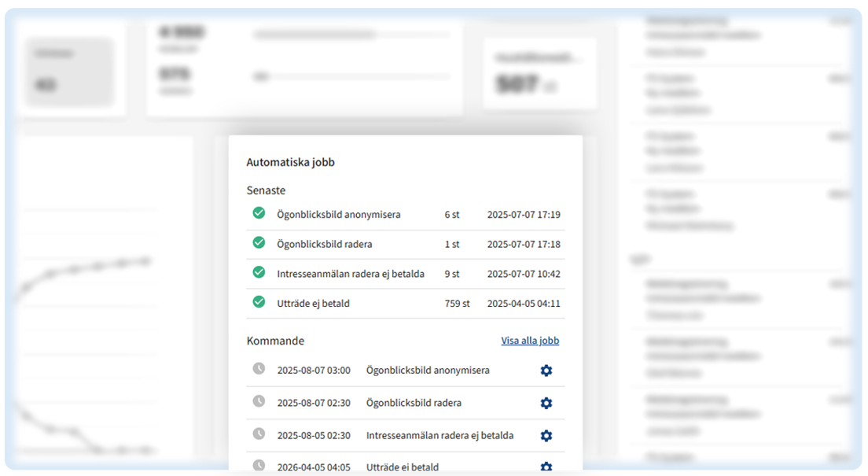
Task: Select the completed 'Ögonblicksbild radera' job name in Senaste
Action: 325,244
